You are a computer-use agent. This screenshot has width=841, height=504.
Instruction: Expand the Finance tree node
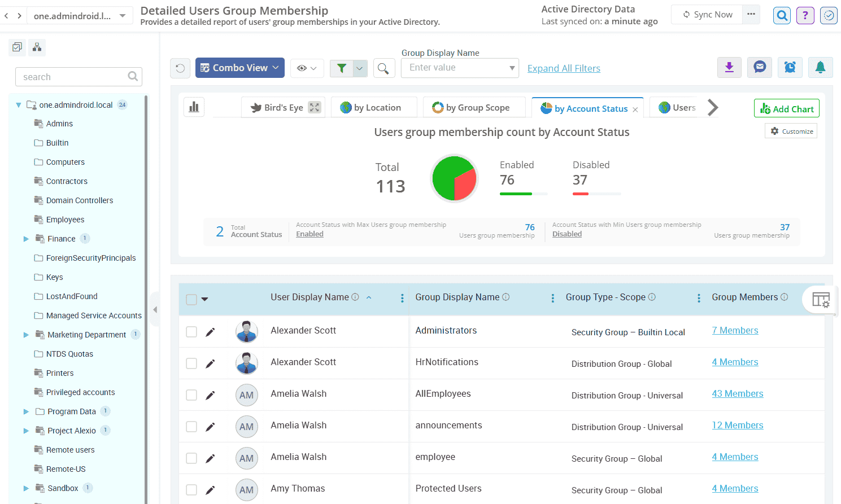(x=26, y=239)
